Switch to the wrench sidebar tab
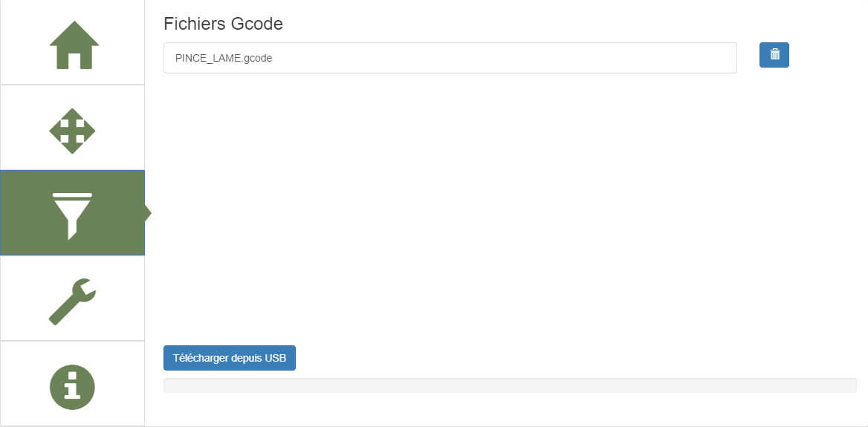This screenshot has width=868, height=427. pos(72,301)
